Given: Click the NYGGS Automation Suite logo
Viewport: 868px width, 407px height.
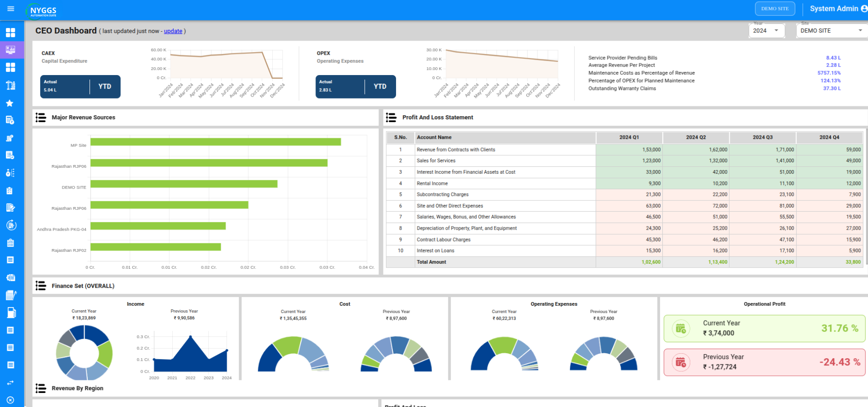Looking at the screenshot, I should pyautogui.click(x=42, y=10).
